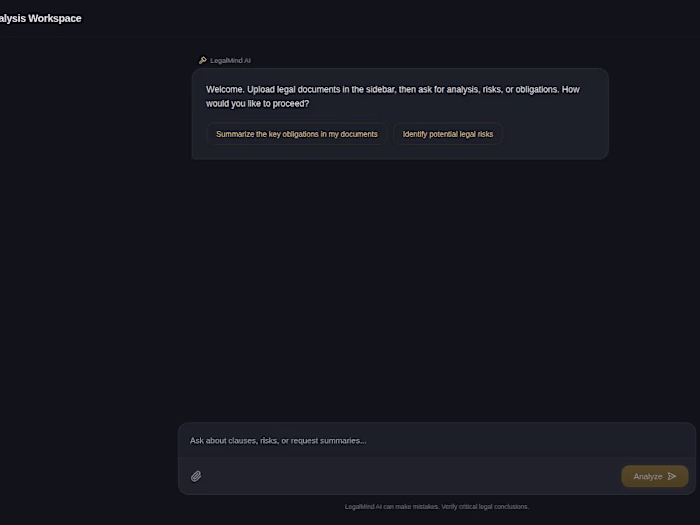This screenshot has width=700, height=525.
Task: Click the 'LegalMind AI can make mistakes' disclaimer
Action: coord(437,506)
